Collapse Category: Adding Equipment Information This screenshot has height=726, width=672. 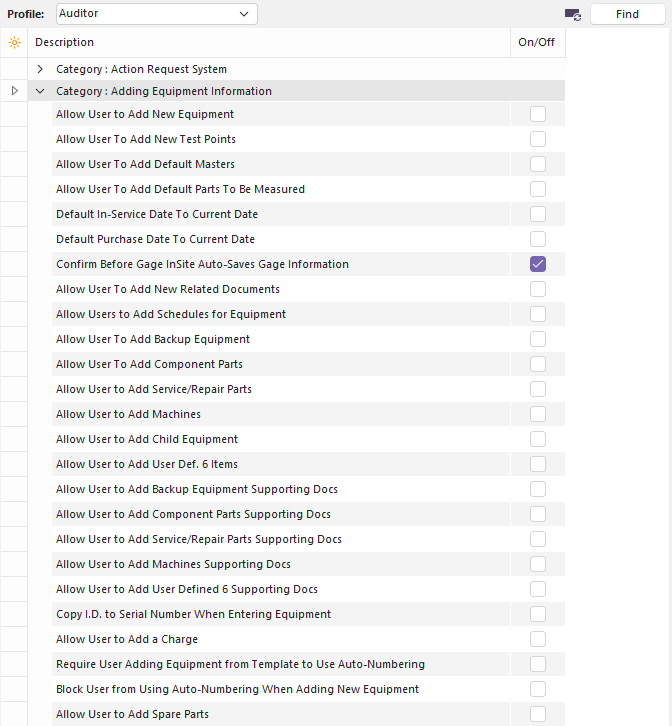[x=40, y=91]
